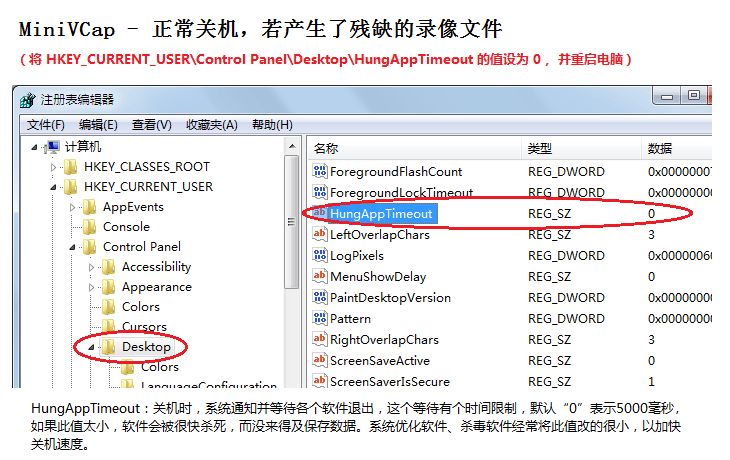The width and height of the screenshot is (730, 460).
Task: Expand the HKEY_CLASSES_ROOT node arrow
Action: [x=53, y=167]
